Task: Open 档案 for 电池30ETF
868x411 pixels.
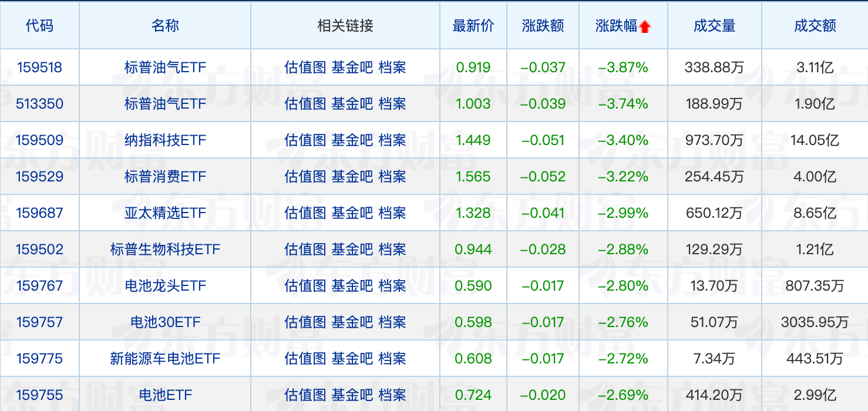Action: coord(392,322)
